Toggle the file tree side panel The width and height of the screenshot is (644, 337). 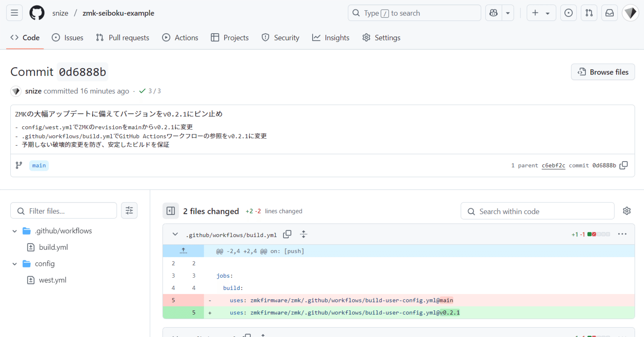pyautogui.click(x=171, y=211)
